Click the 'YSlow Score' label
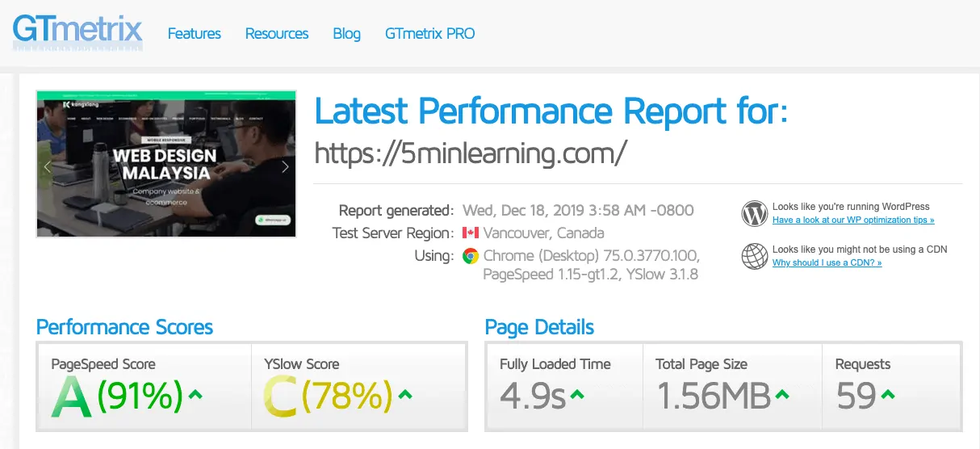The width and height of the screenshot is (980, 449). (302, 364)
